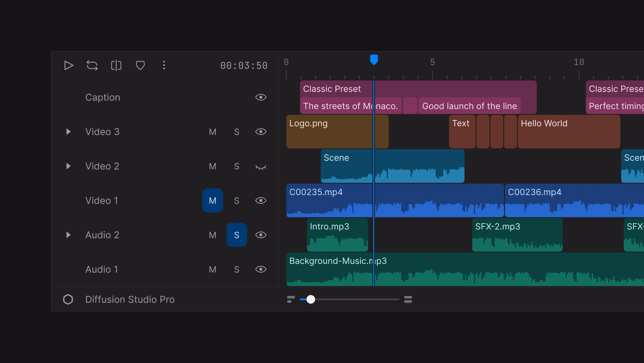This screenshot has width=644, height=363.
Task: Open the three-dot more options menu
Action: 164,65
